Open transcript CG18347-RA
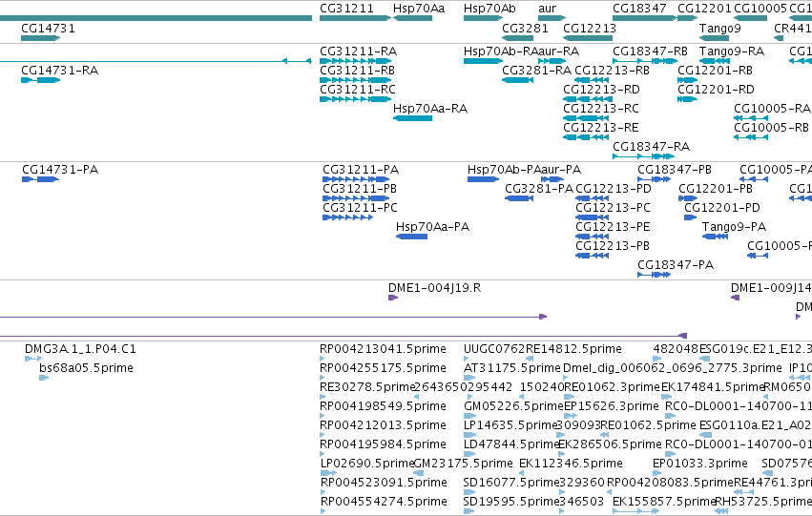The height and width of the screenshot is (516, 812). point(643,156)
